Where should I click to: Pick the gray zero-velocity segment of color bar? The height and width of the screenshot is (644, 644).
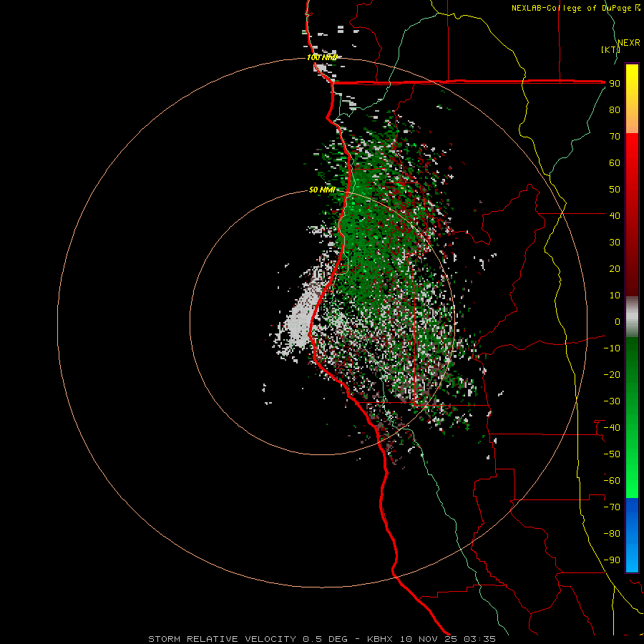click(x=632, y=317)
